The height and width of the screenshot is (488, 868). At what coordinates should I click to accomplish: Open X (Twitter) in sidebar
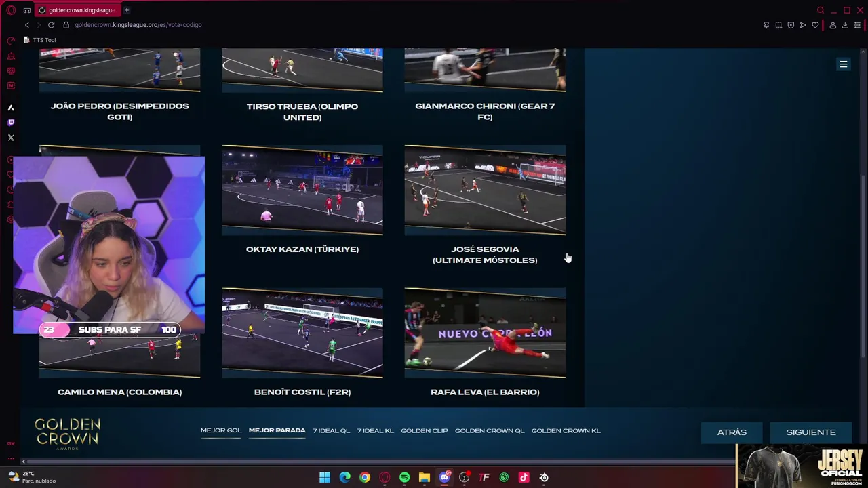[x=11, y=138]
